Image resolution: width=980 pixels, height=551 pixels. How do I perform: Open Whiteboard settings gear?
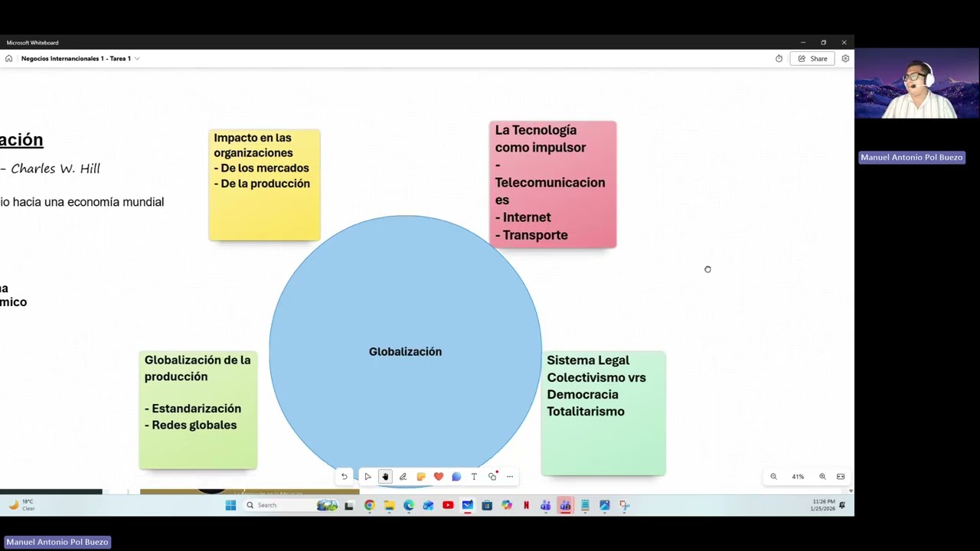[845, 59]
